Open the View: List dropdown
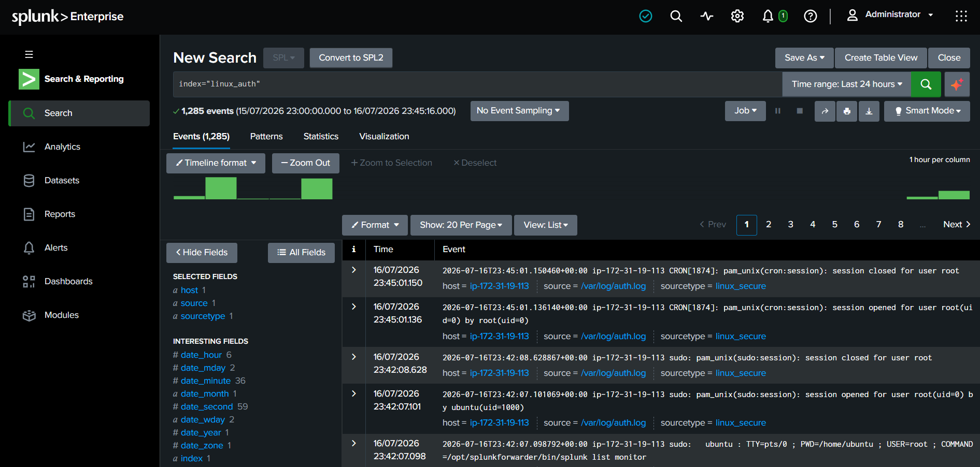The image size is (980, 467). coord(545,225)
